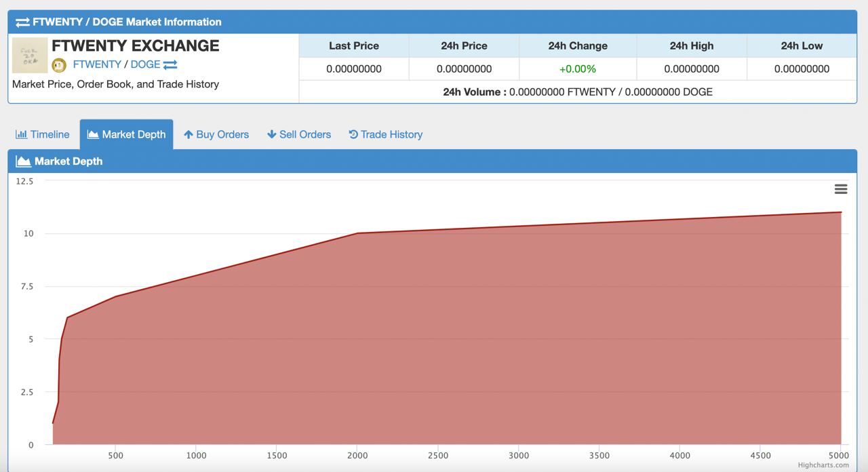The image size is (868, 472).
Task: Click the 'Market Price, Order Book, and Trade History' text
Action: click(x=115, y=84)
